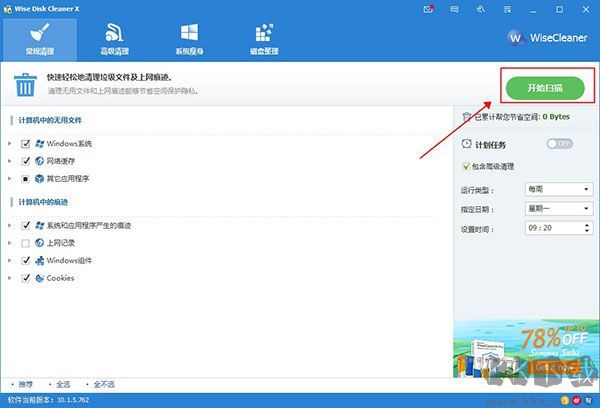Click the 设置时间 09:20 stepper arrows
Viewport: 600px width, 408px height.
587,228
